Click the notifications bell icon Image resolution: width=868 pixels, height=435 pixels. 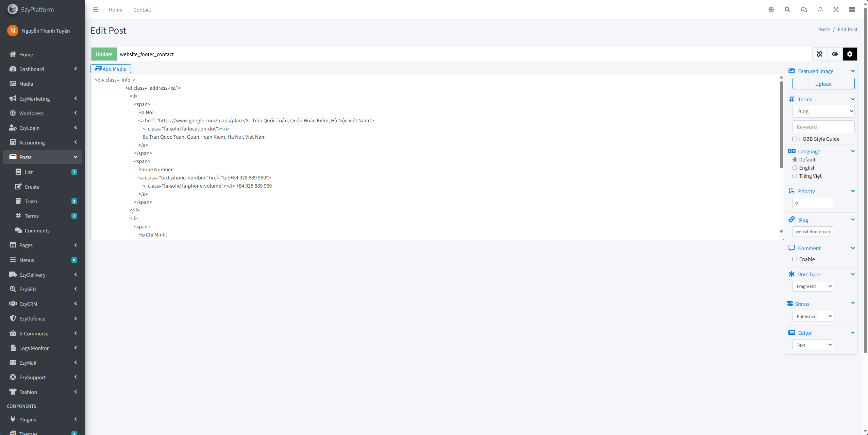click(x=820, y=10)
